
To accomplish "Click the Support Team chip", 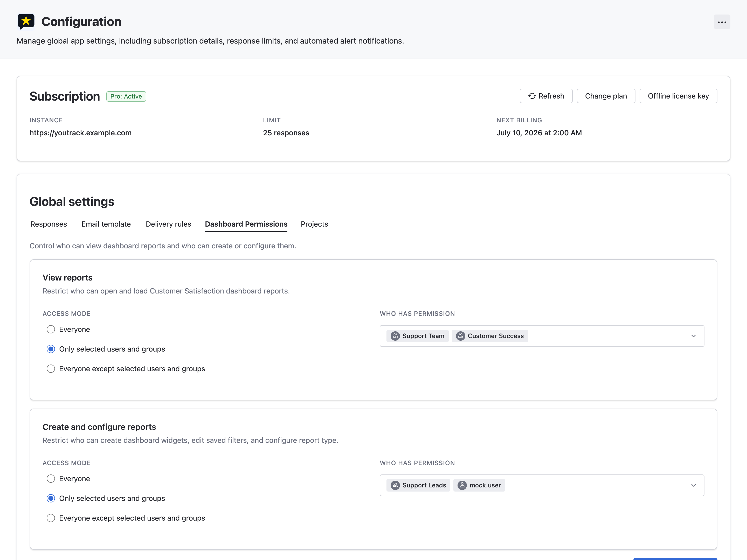I will pos(417,336).
